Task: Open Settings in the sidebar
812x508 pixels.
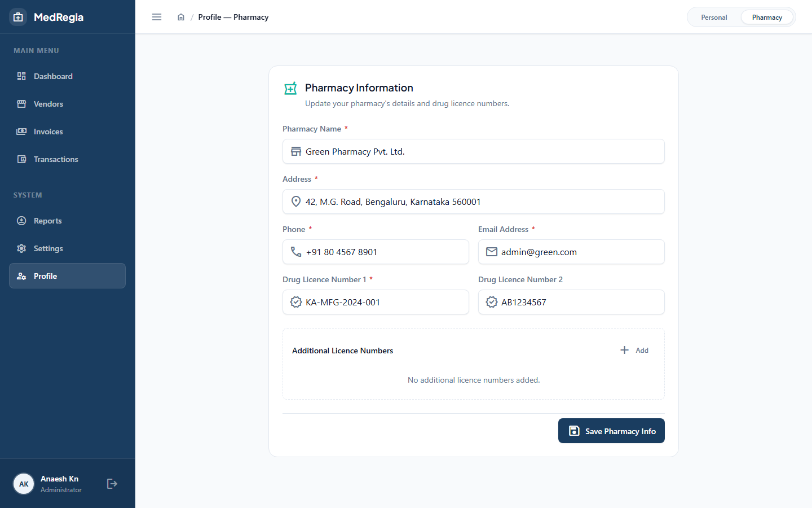Action: 67,248
